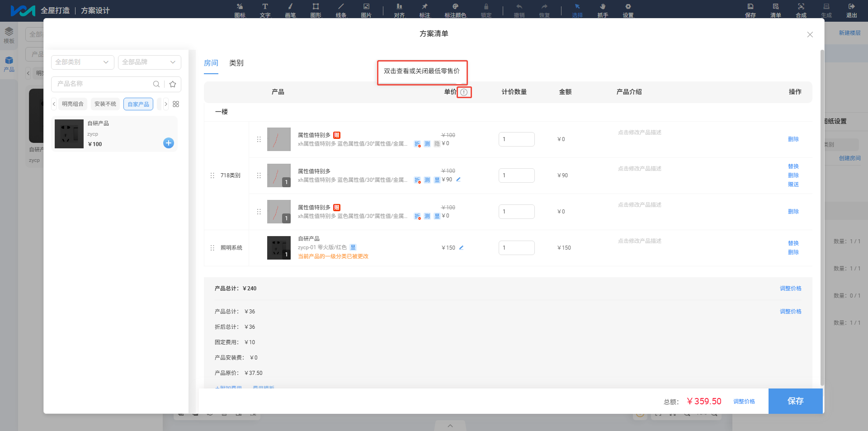Activate the 选择 selection arrow tool
The image size is (868, 431).
tap(577, 10)
